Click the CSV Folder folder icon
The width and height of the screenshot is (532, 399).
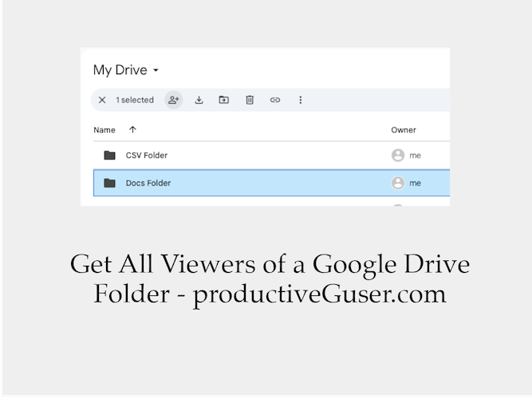[x=109, y=155]
